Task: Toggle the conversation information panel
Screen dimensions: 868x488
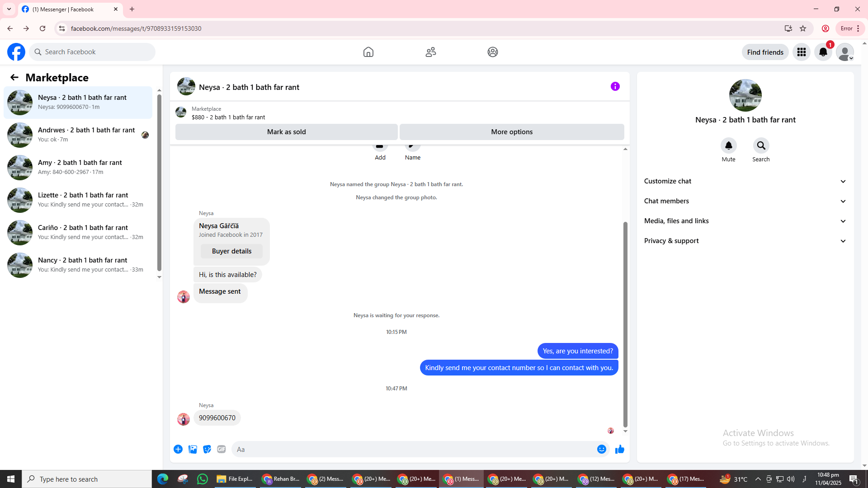Action: tap(615, 86)
